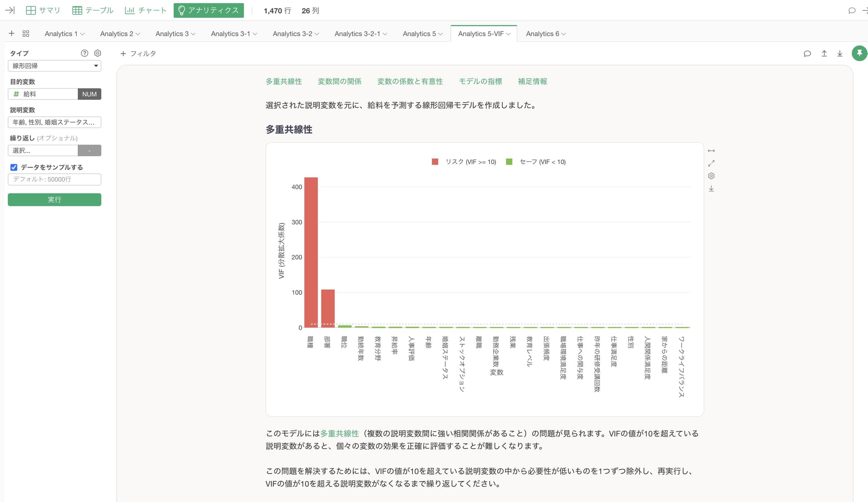
Task: Click the red 部署 VIF bar
Action: tap(328, 308)
